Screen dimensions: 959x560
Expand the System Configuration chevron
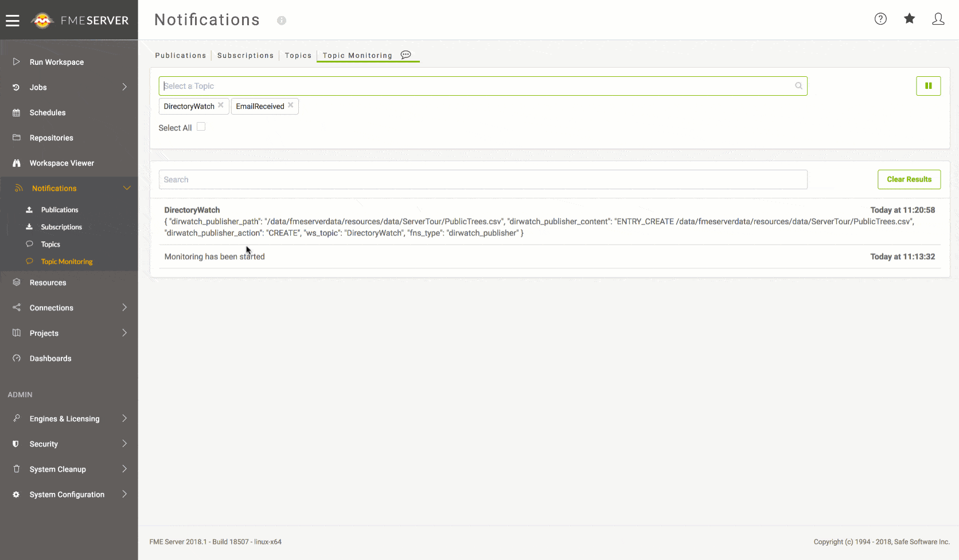124,494
